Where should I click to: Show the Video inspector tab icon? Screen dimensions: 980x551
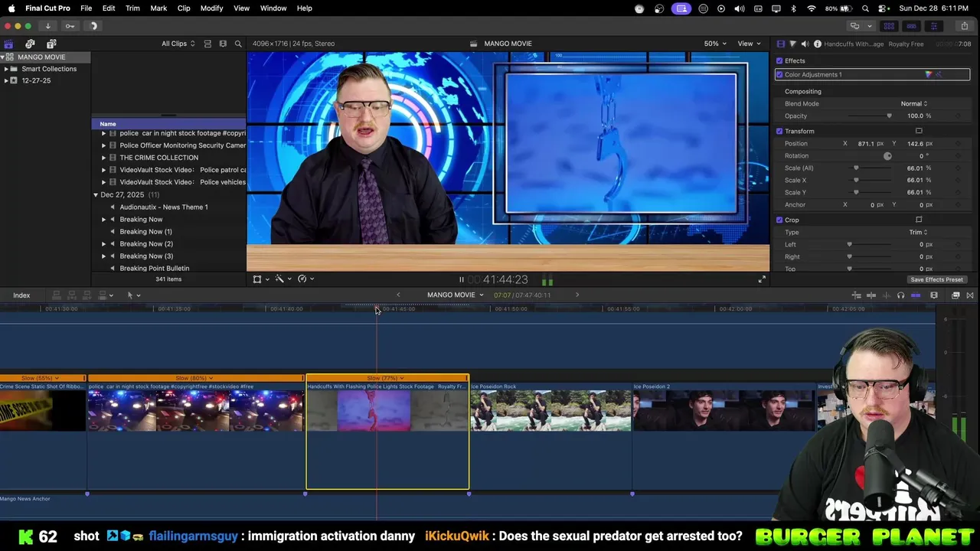pyautogui.click(x=781, y=44)
